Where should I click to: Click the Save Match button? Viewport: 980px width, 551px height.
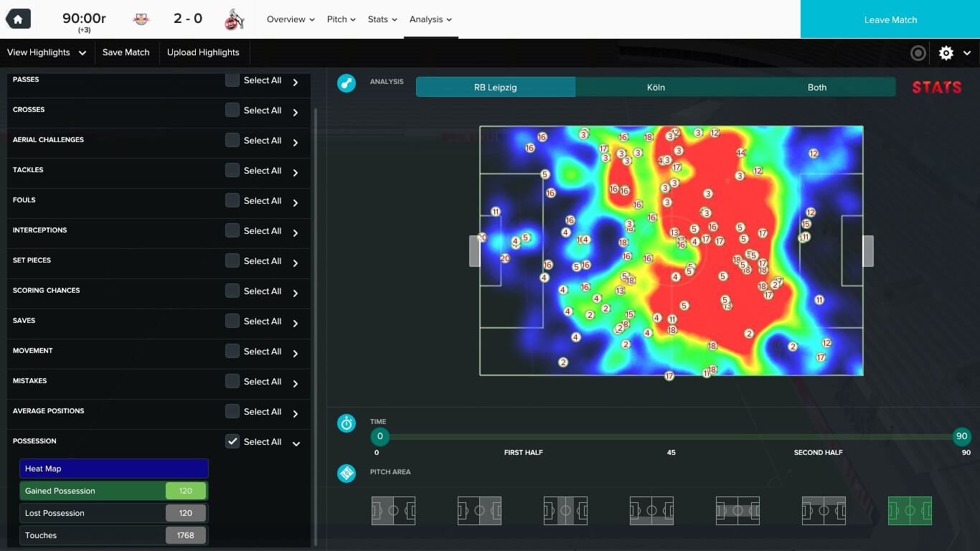coord(126,52)
